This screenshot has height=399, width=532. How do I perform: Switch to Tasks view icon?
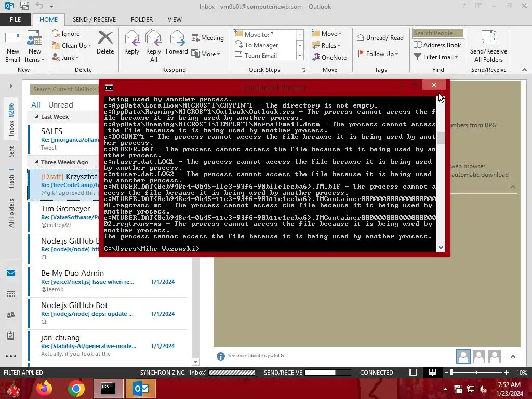11,336
